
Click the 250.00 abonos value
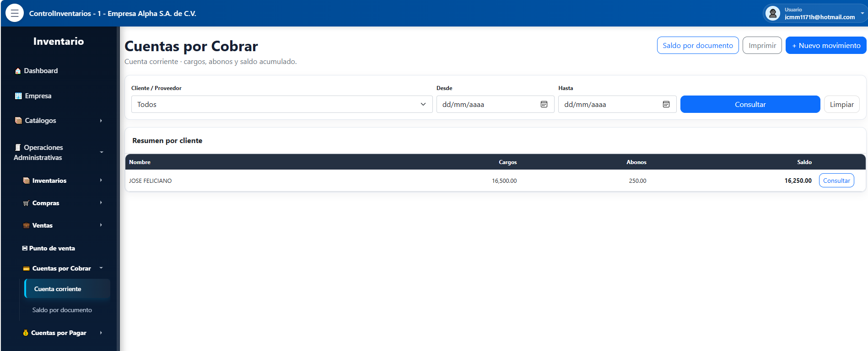[637, 181]
